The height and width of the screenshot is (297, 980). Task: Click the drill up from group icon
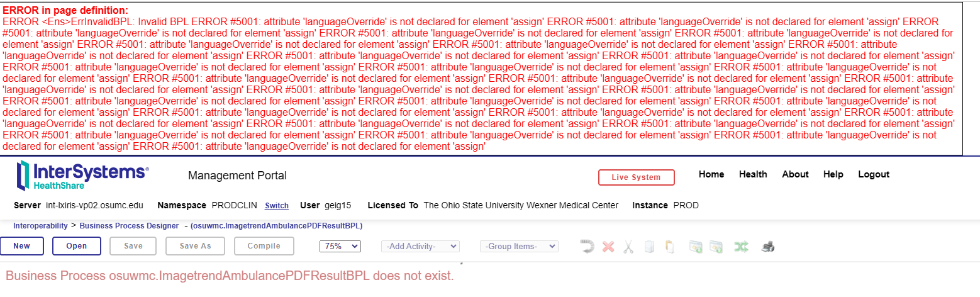716,247
